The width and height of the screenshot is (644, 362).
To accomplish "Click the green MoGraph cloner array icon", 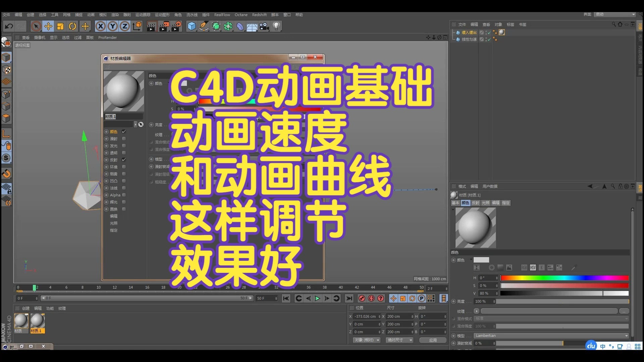I will pos(228,26).
